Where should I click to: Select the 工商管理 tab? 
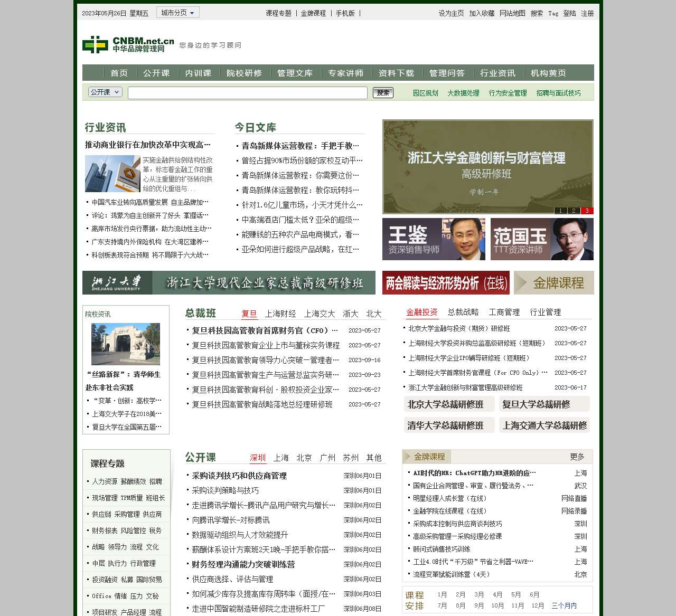pyautogui.click(x=504, y=312)
